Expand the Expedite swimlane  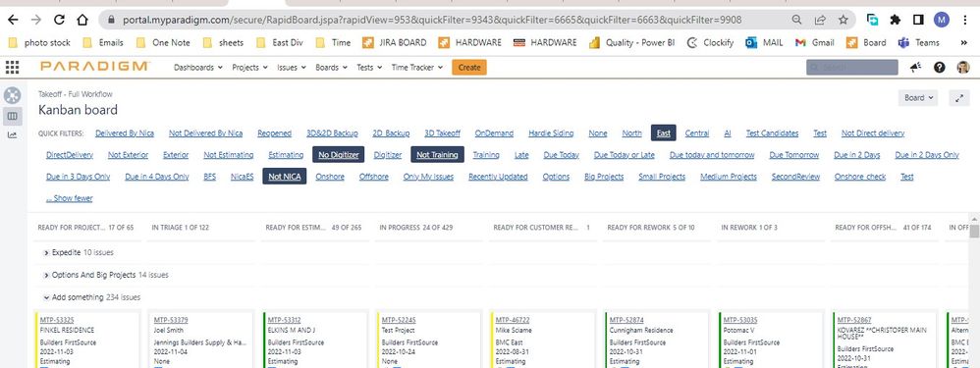click(47, 252)
